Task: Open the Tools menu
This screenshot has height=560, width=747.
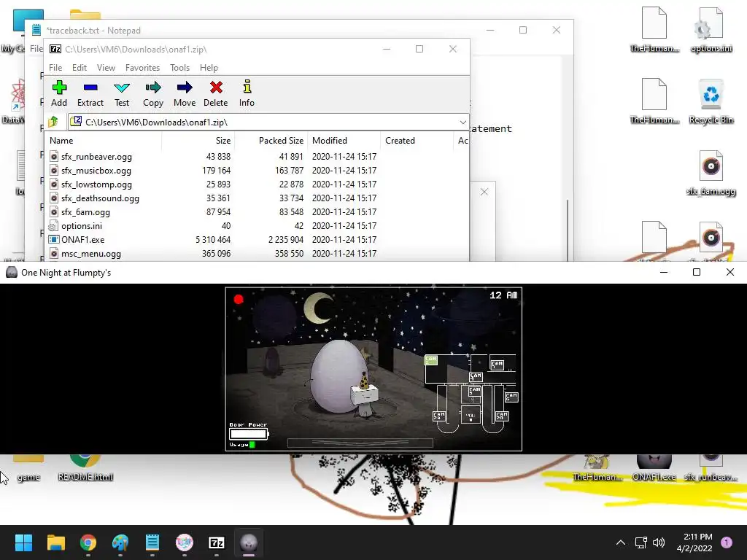Action: pyautogui.click(x=179, y=68)
